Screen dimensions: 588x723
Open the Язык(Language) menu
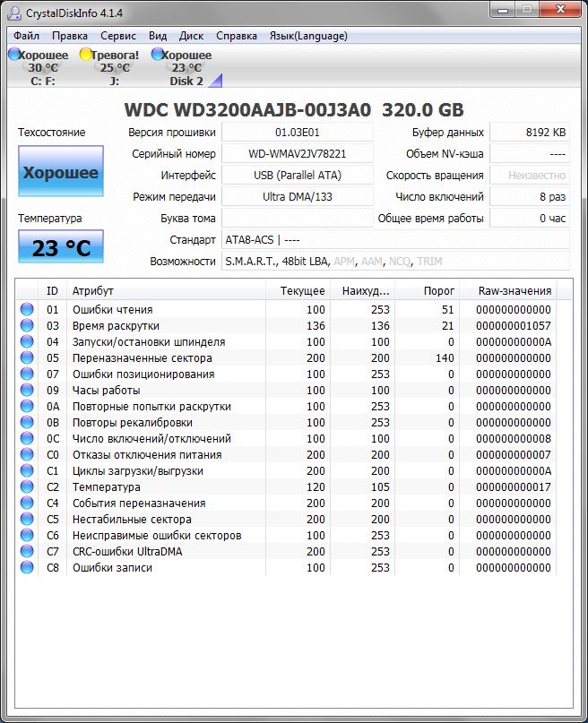click(x=308, y=36)
